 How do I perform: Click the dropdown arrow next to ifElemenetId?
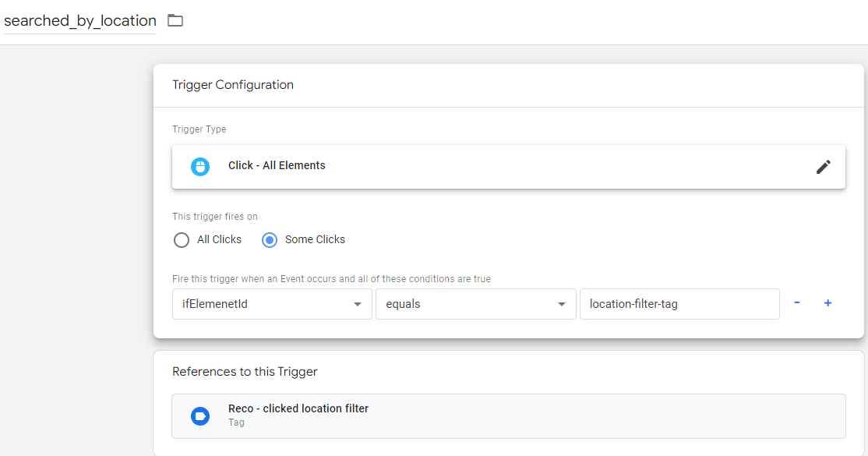[358, 304]
